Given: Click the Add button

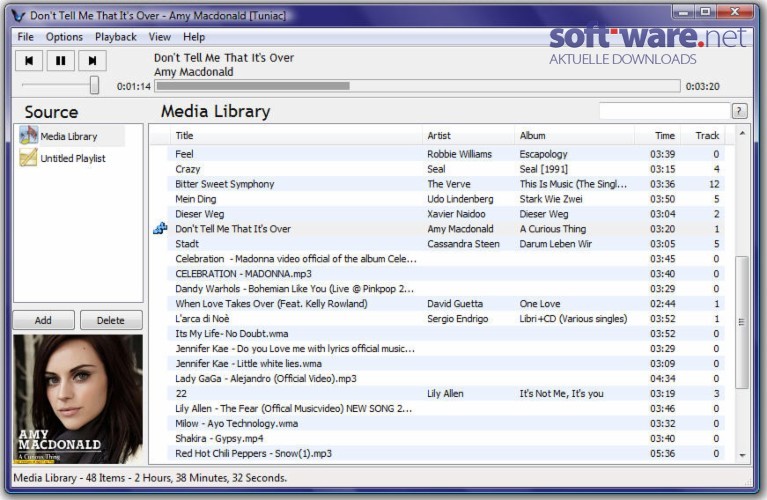Looking at the screenshot, I should point(44,320).
